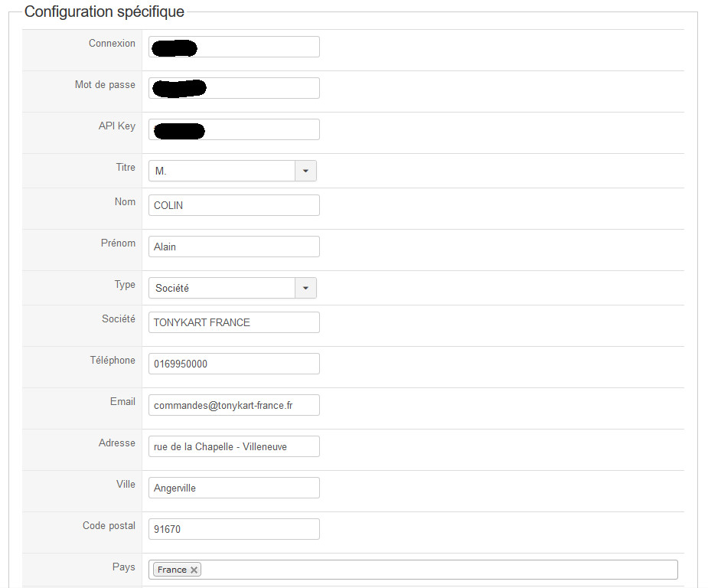Select the Nom field containing COLIN
The image size is (708, 588).
click(233, 205)
